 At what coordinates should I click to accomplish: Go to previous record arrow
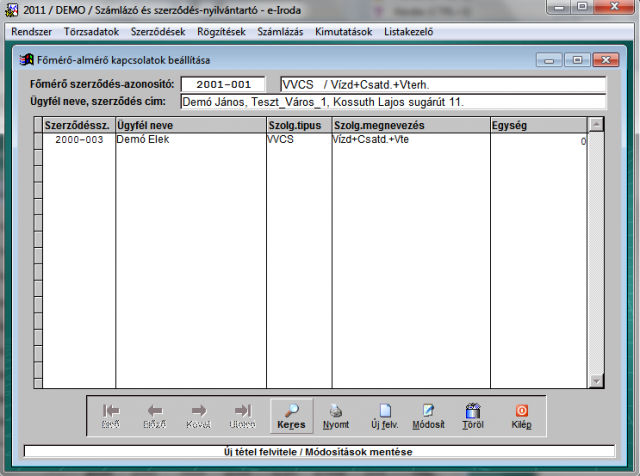tap(155, 415)
